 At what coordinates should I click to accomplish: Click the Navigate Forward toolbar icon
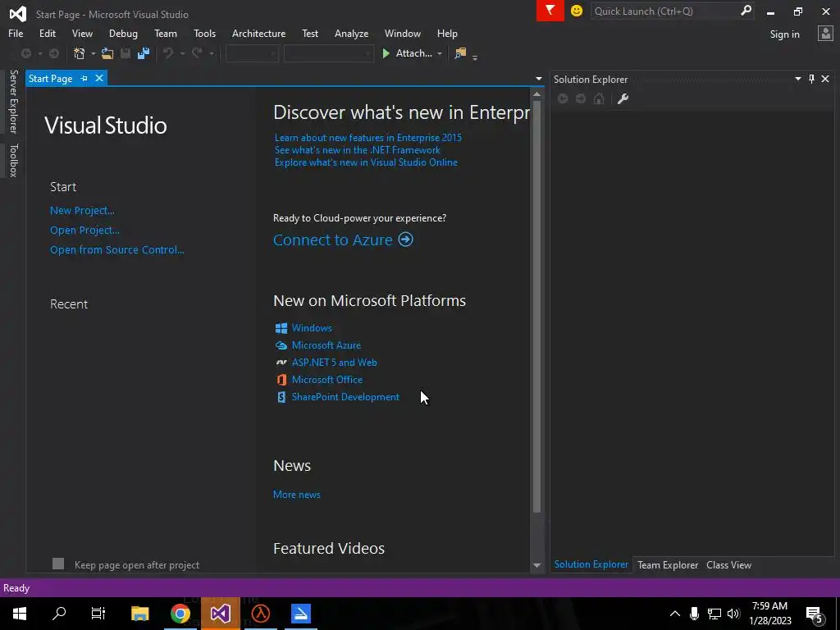[x=54, y=53]
